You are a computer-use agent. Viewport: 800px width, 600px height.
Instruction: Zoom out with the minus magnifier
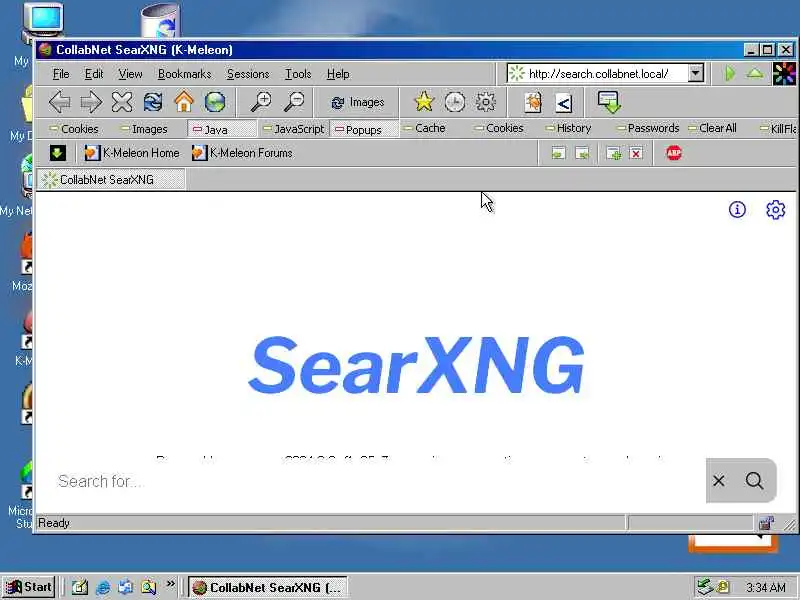pyautogui.click(x=294, y=102)
